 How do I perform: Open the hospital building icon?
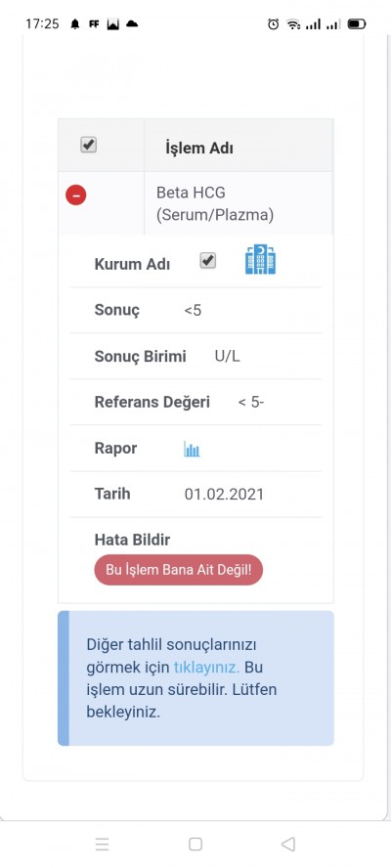tap(260, 260)
